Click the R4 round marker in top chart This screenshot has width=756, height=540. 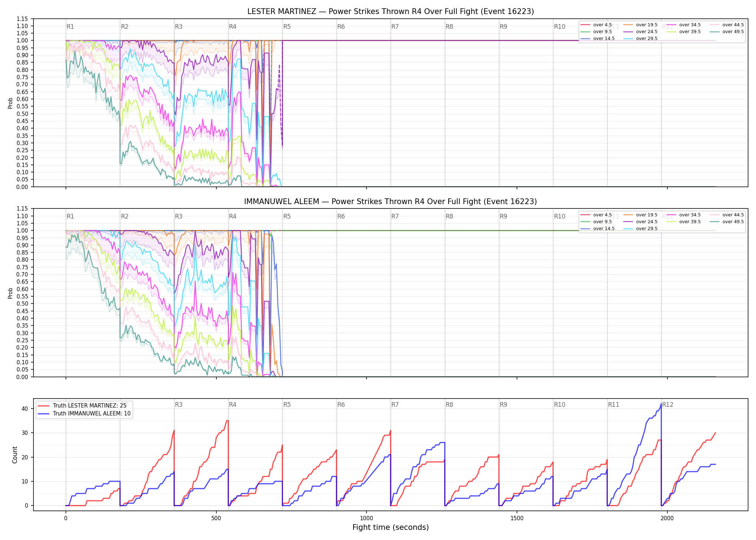tap(233, 27)
